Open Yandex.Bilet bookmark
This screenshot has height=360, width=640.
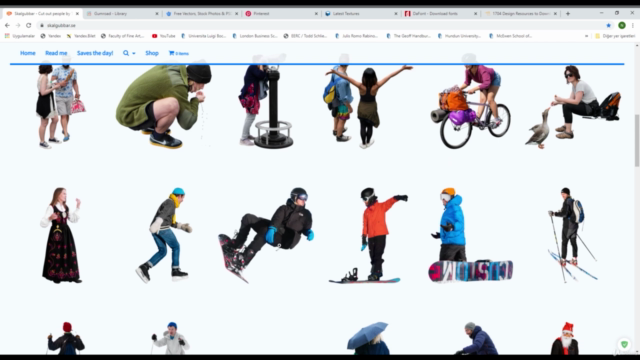pos(81,36)
